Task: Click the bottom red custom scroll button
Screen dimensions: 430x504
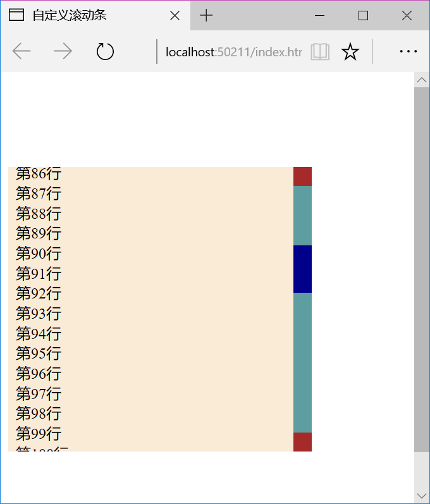Action: (x=302, y=442)
